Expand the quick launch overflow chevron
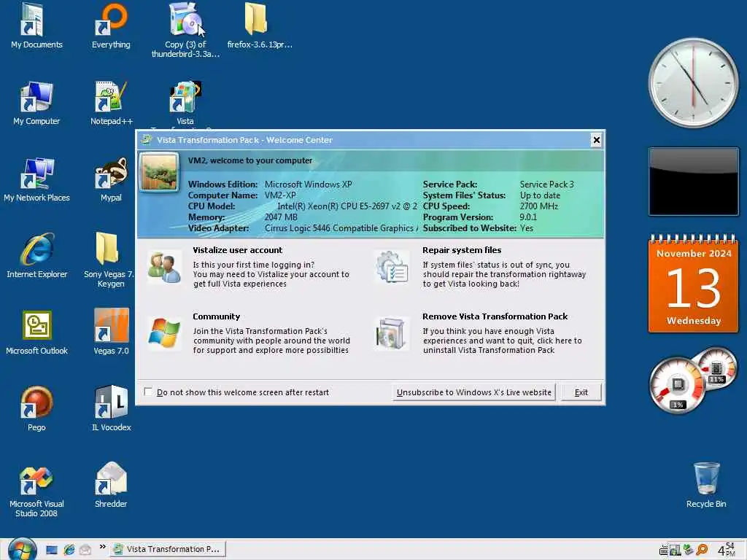Image resolution: width=747 pixels, height=560 pixels. point(102,547)
